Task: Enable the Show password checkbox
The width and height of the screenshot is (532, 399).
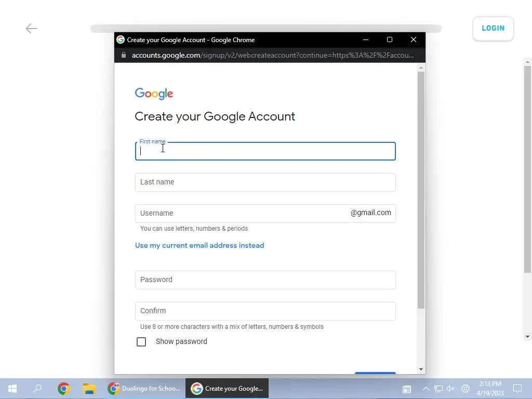Action: (141, 342)
